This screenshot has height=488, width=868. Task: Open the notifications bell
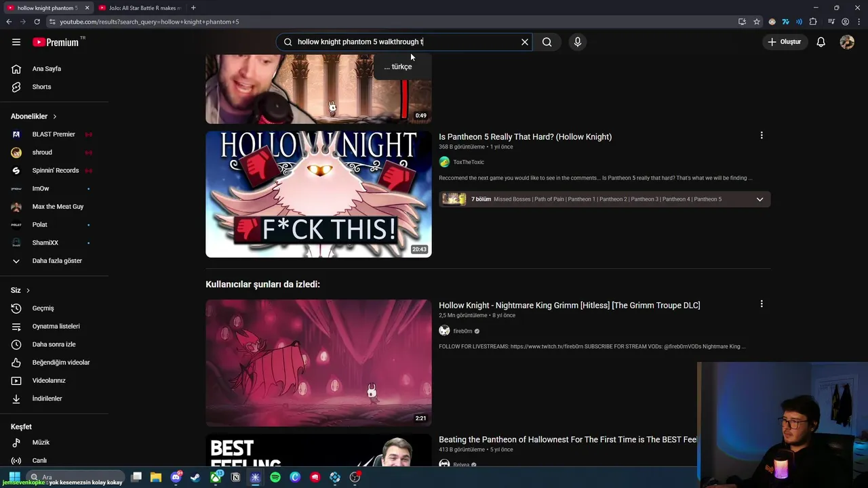821,42
